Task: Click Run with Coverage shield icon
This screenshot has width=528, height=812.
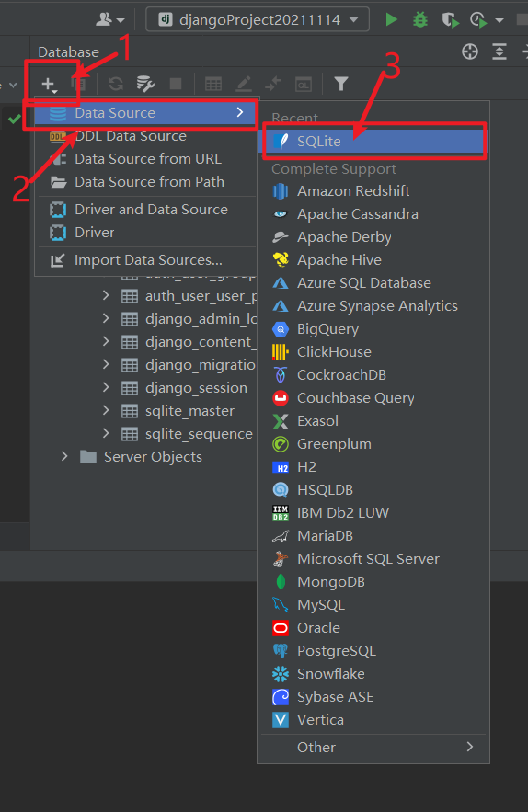Action: click(450, 19)
